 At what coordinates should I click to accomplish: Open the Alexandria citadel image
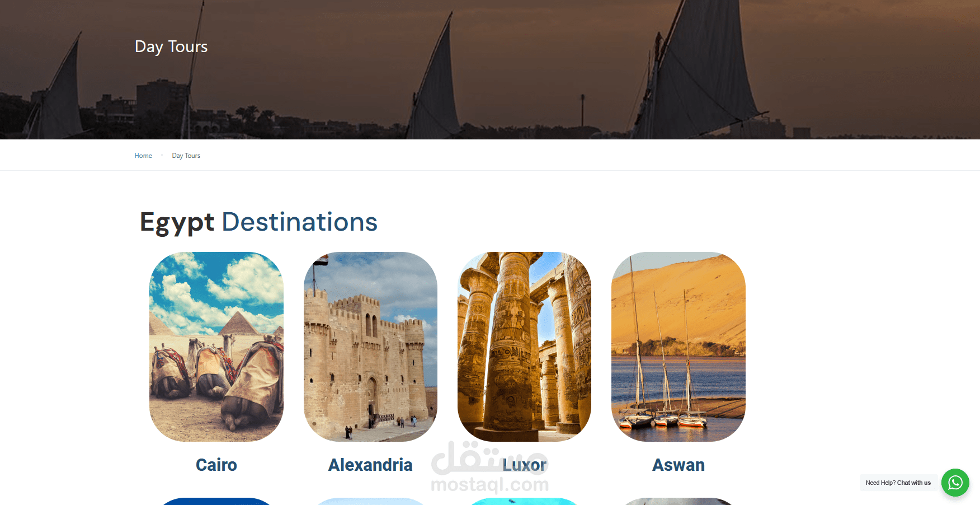tap(370, 347)
